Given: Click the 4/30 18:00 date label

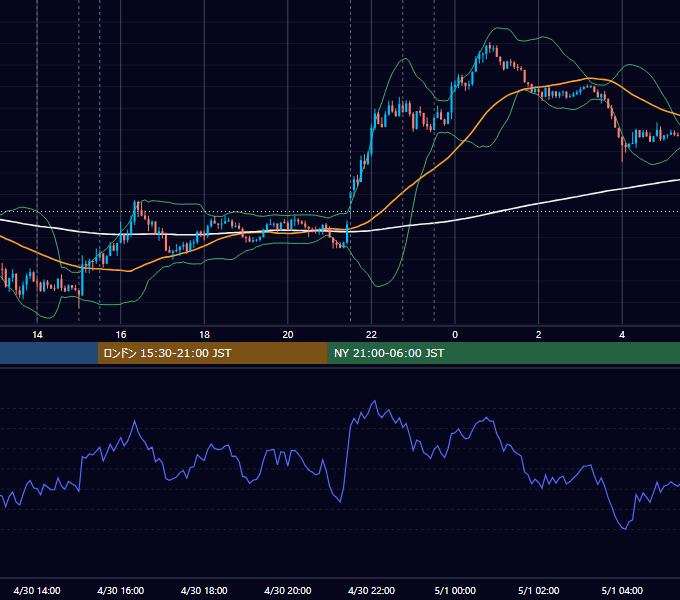Looking at the screenshot, I should [x=204, y=590].
